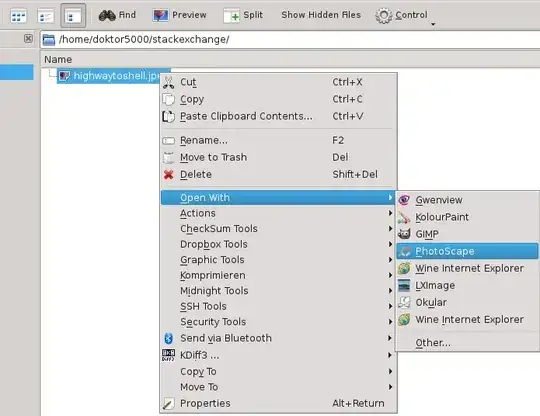Click the folder icon in location bar
The image size is (540, 416).
(x=49, y=40)
